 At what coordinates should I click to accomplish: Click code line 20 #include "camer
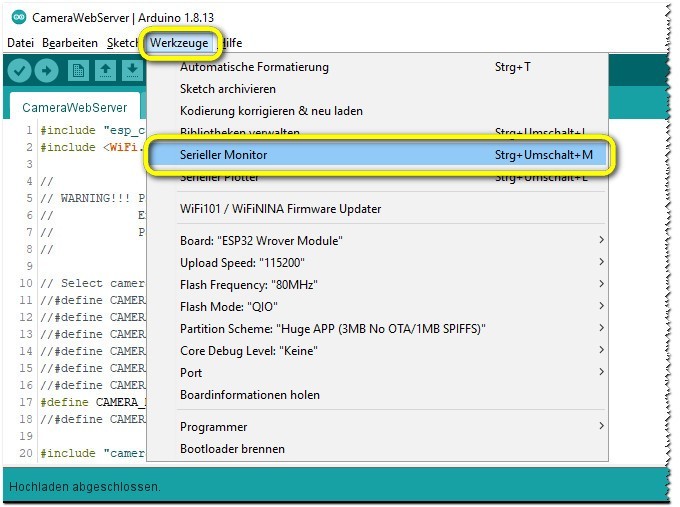tap(92, 453)
